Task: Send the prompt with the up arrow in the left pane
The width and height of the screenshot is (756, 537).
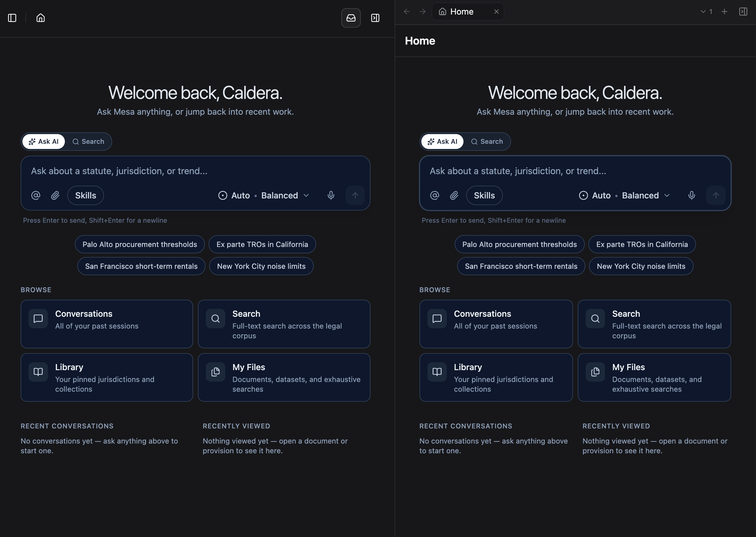Action: point(355,195)
